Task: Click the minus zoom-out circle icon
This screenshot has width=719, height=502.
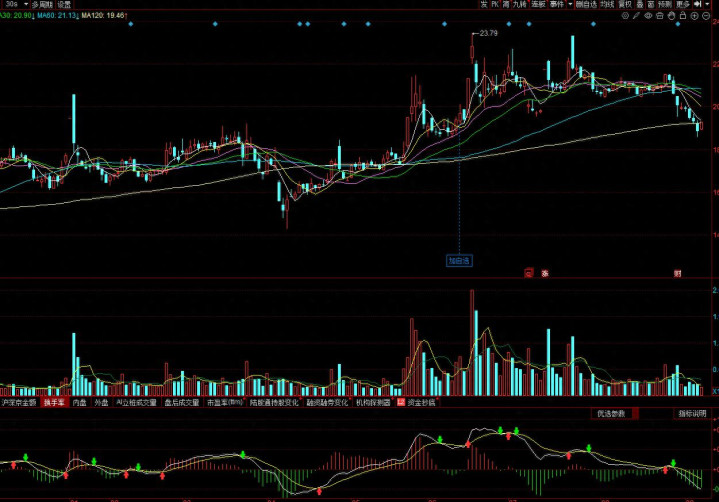Action: pyautogui.click(x=706, y=16)
